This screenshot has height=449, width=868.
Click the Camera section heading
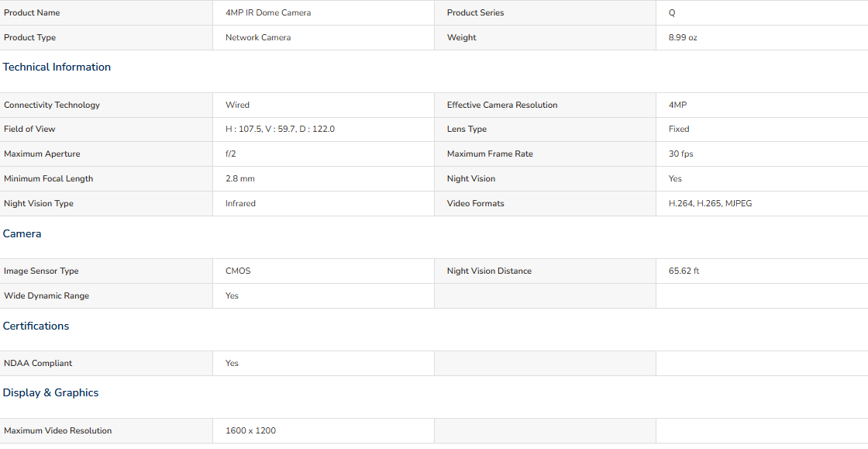22,233
